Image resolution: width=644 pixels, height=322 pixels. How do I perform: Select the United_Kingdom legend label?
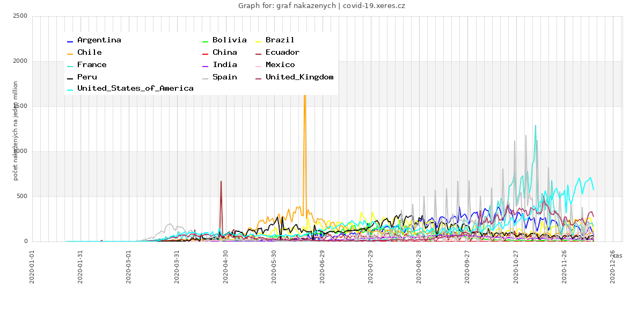299,77
